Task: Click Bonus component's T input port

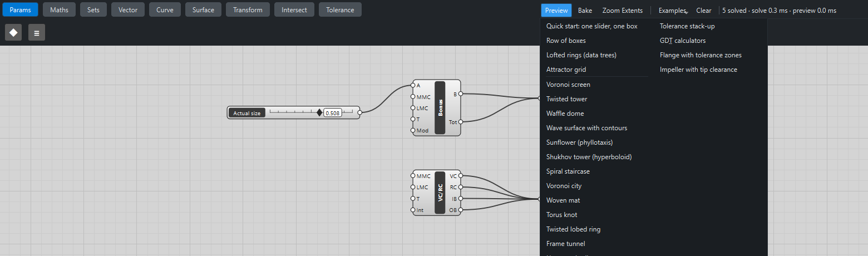Action: tap(413, 119)
